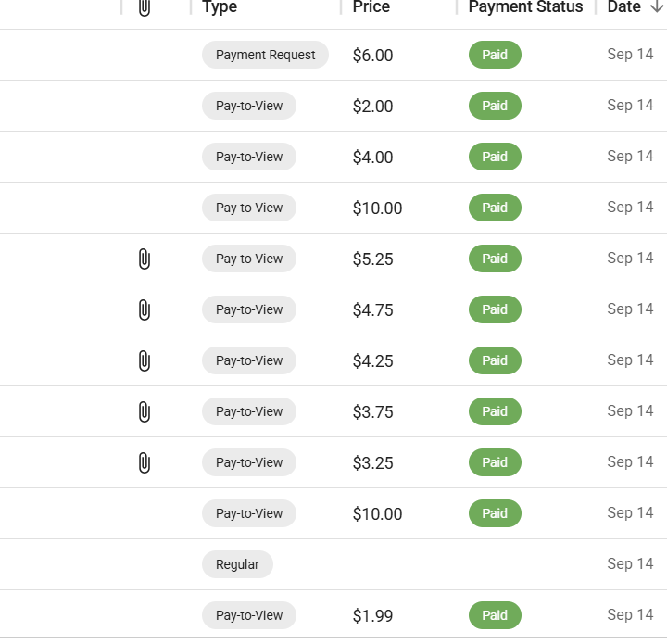The height and width of the screenshot is (644, 667).
Task: Click Paid badge in the $1.99 row
Action: pyautogui.click(x=495, y=615)
